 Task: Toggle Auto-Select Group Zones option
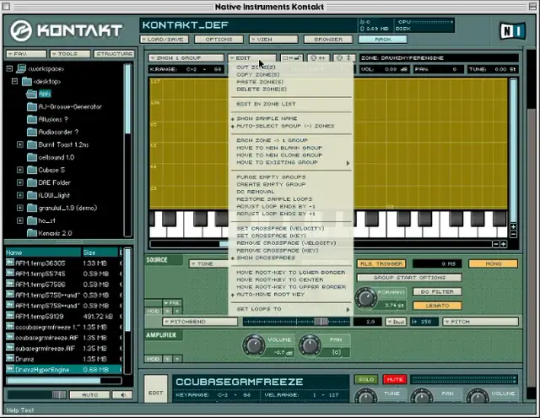[x=285, y=126]
